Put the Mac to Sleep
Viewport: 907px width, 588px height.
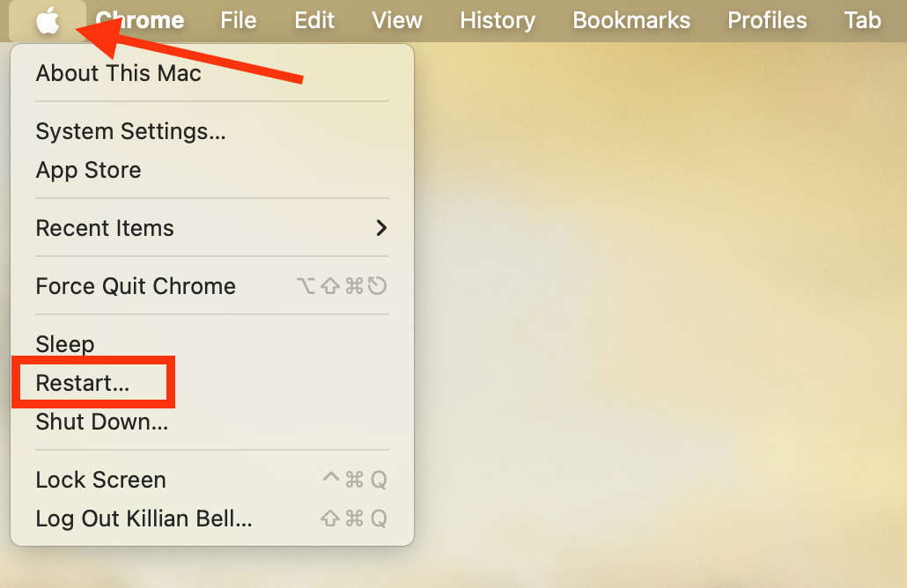coord(64,344)
